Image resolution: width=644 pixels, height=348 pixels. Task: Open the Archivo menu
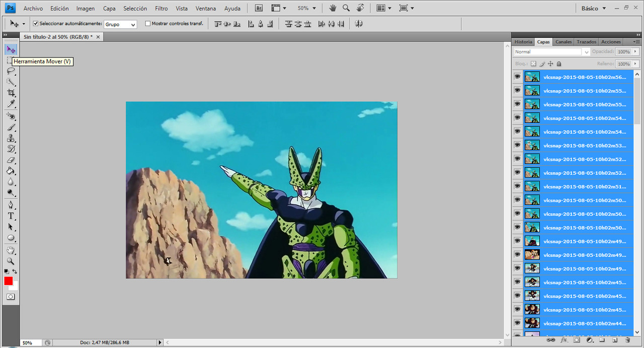33,8
